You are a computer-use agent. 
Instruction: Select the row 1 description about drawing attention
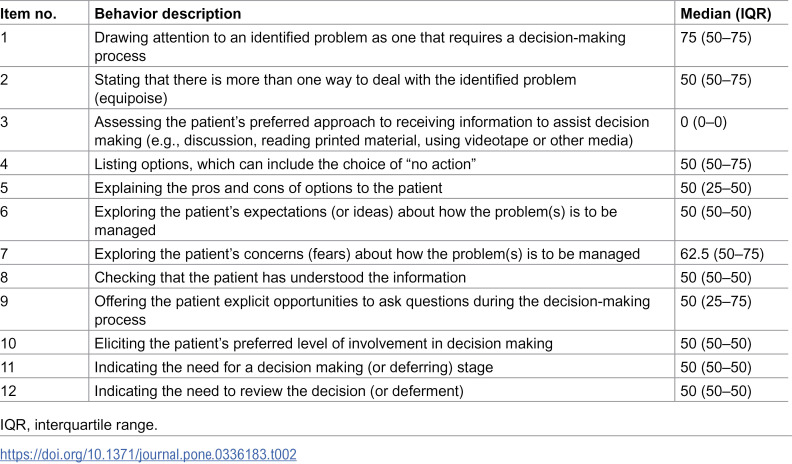360,46
